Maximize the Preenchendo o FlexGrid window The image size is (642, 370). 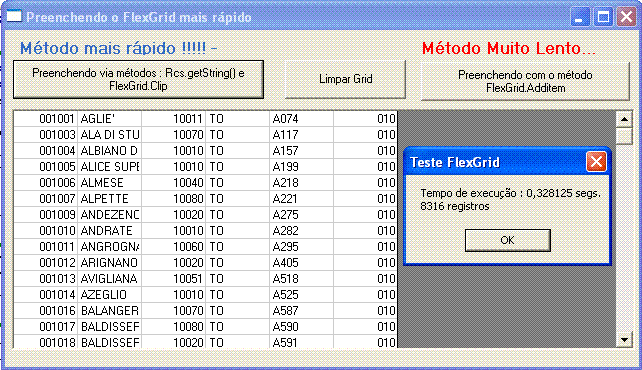coord(603,18)
